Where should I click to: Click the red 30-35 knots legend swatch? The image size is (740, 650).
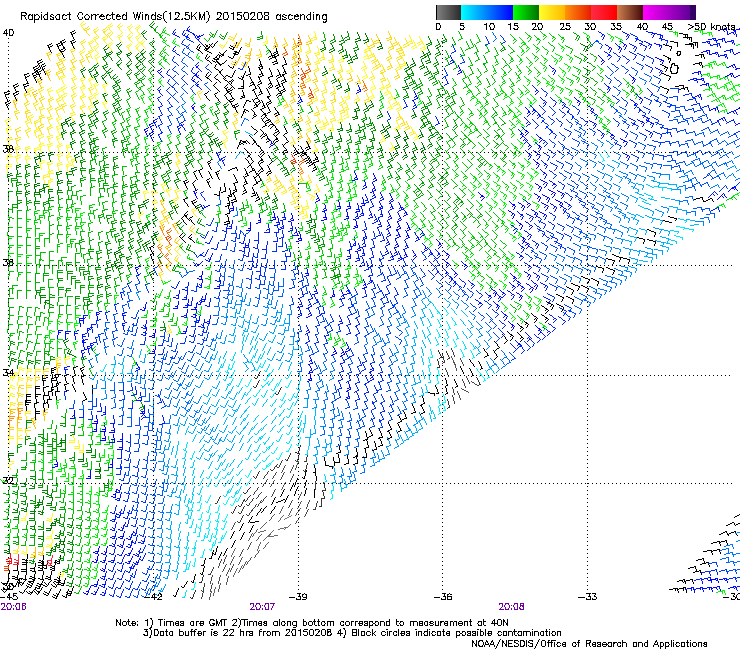(604, 12)
